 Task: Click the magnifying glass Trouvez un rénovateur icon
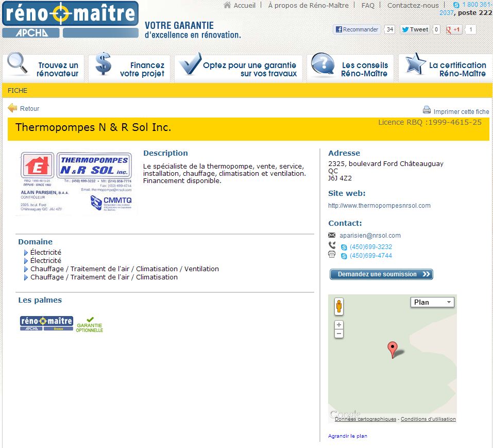tap(17, 63)
